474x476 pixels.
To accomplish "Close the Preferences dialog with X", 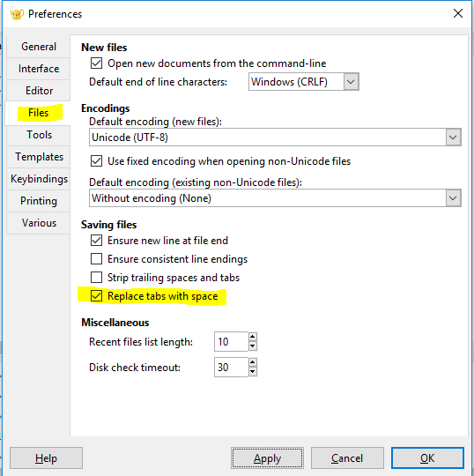I will (457, 13).
